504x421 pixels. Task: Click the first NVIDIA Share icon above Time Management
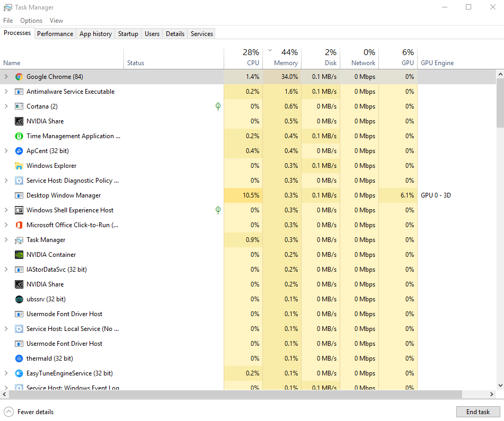click(x=19, y=121)
